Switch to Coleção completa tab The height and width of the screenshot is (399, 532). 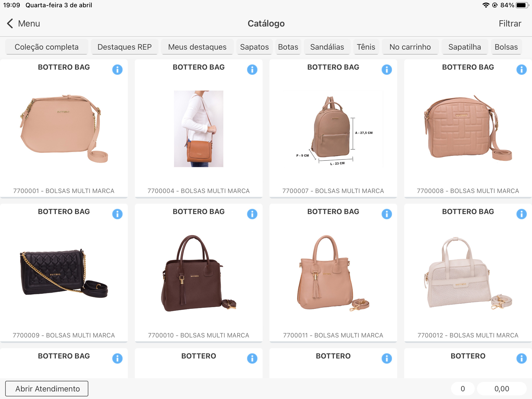point(46,47)
